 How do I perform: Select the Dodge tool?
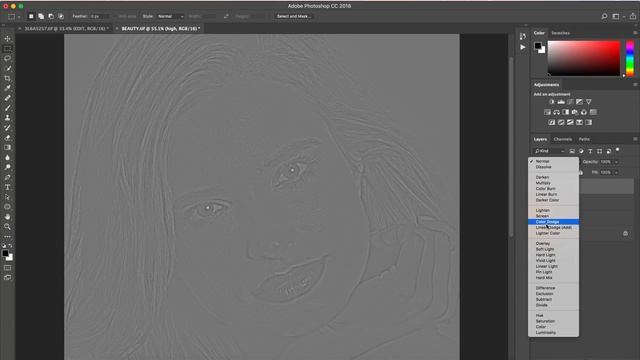coord(8,167)
